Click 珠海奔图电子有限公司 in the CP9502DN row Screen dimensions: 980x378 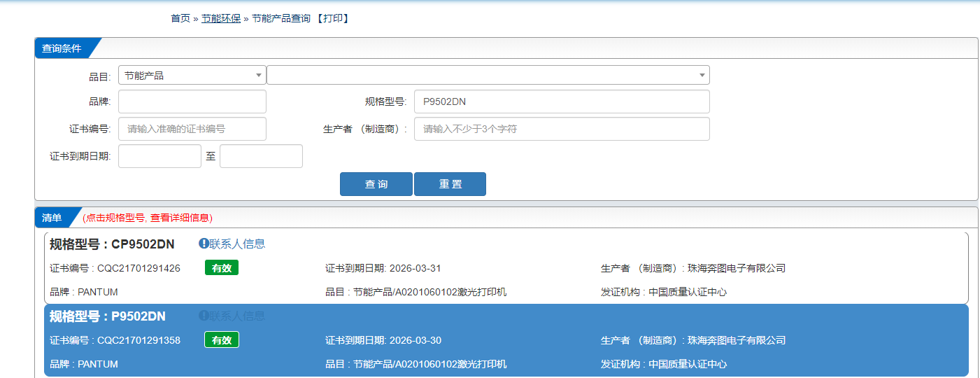coord(737,268)
